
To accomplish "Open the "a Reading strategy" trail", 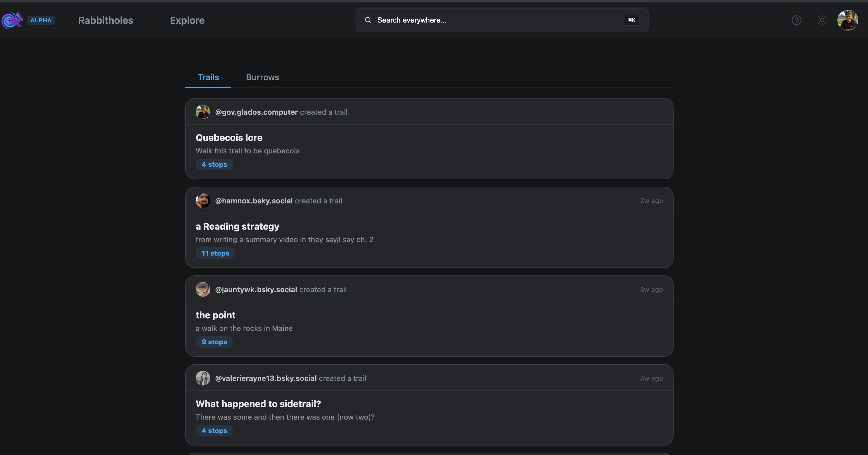I will click(x=237, y=226).
